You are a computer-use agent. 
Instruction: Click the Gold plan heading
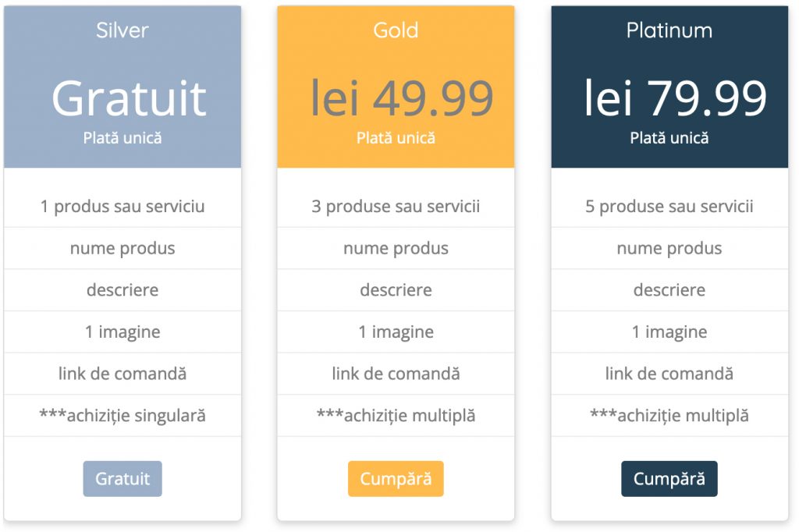(396, 30)
